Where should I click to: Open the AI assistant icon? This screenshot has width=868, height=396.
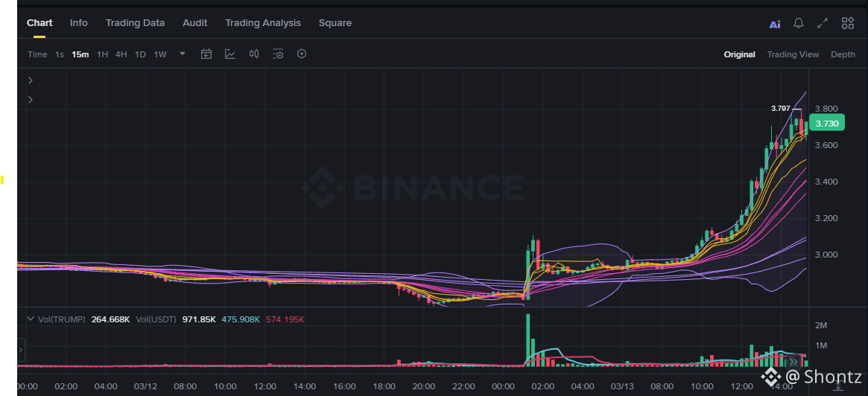point(775,24)
